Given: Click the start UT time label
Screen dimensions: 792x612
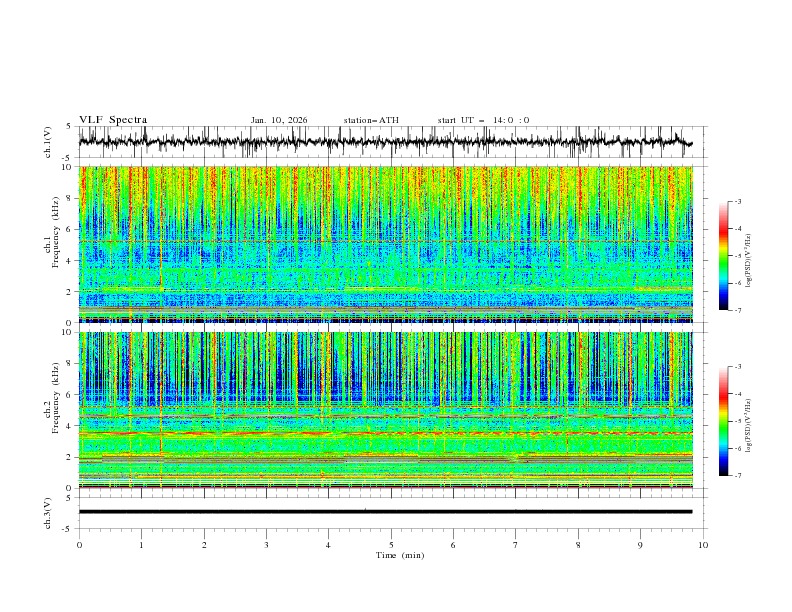Looking at the screenshot, I should pyautogui.click(x=483, y=120).
